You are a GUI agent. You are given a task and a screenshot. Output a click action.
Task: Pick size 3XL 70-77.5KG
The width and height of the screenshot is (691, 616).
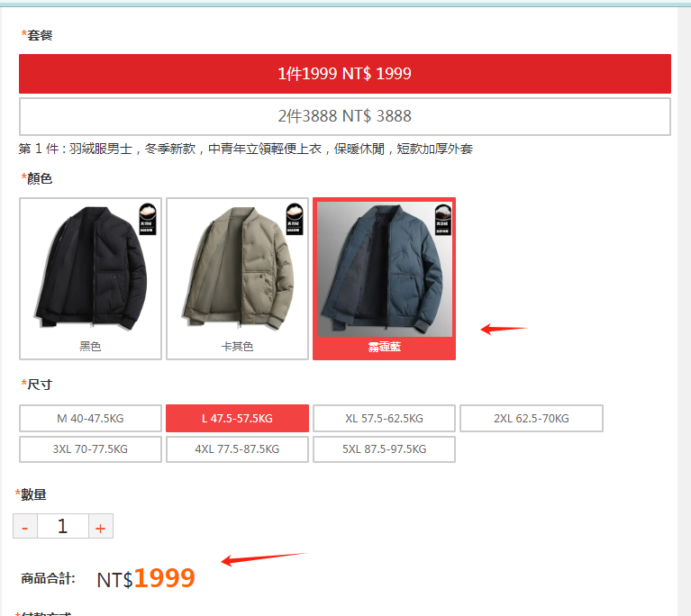pyautogui.click(x=90, y=449)
